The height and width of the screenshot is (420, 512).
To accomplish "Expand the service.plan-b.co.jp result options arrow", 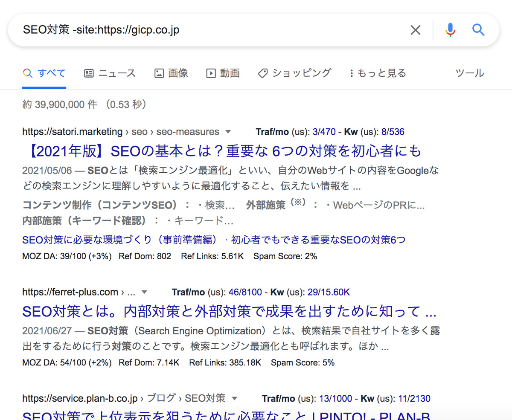I will click(x=234, y=399).
